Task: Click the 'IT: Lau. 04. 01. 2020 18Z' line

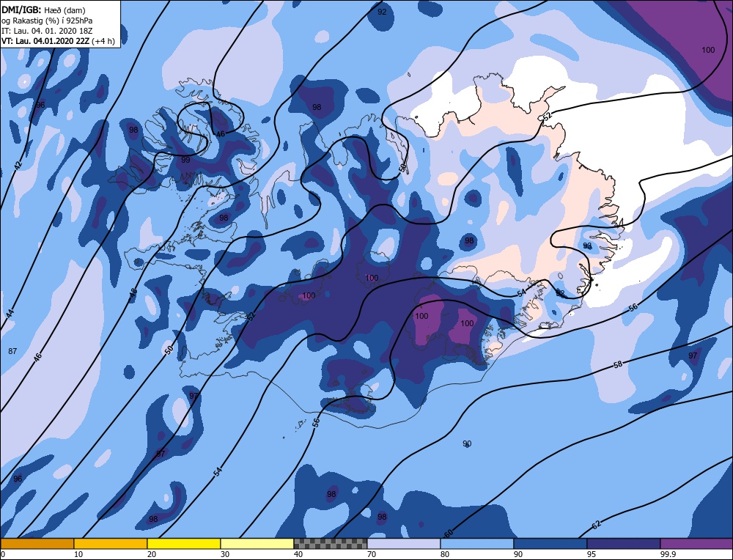Action: 47,31
